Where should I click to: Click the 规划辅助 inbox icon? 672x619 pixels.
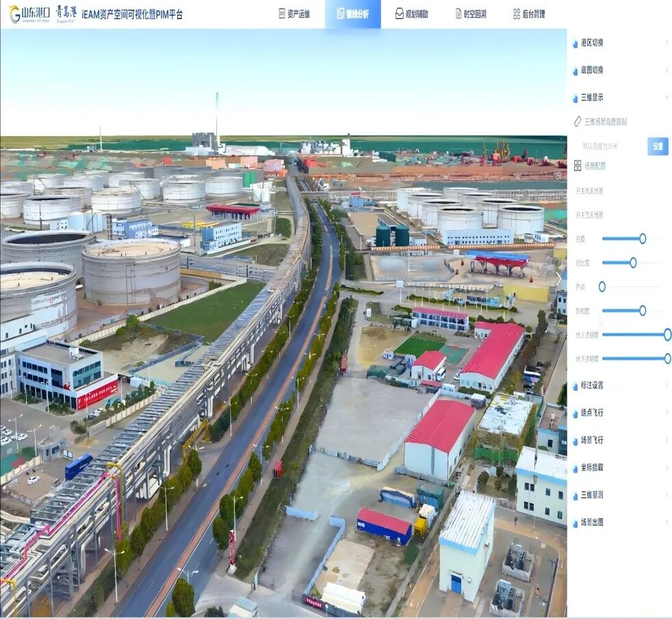[x=400, y=14]
